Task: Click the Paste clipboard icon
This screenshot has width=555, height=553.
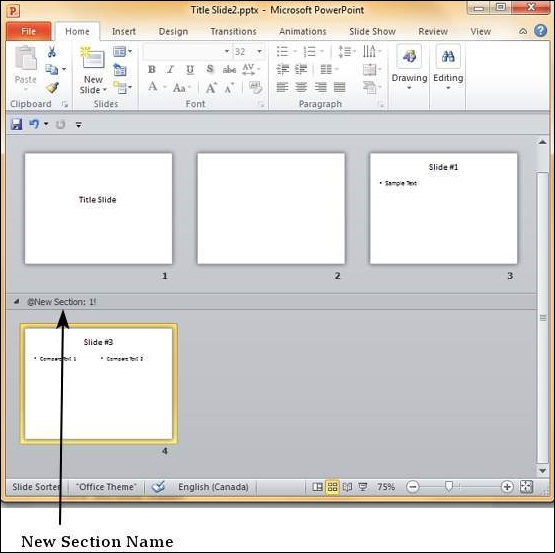Action: [25, 58]
